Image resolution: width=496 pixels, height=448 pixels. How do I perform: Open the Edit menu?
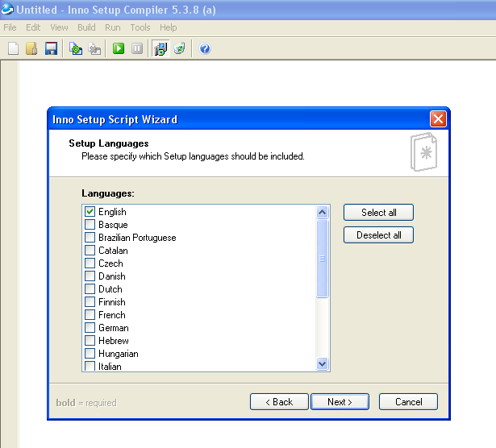33,28
